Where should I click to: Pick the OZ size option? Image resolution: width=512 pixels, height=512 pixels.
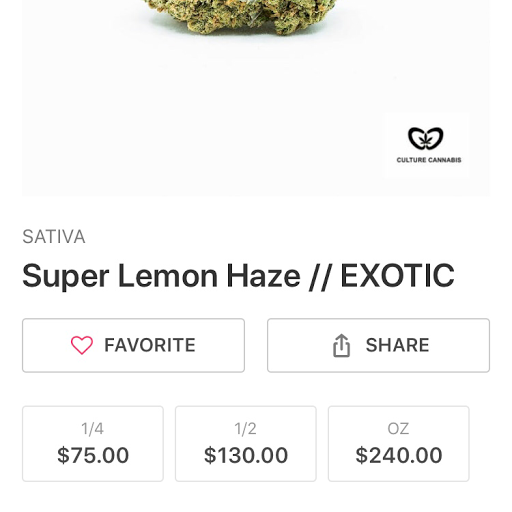coord(399,444)
